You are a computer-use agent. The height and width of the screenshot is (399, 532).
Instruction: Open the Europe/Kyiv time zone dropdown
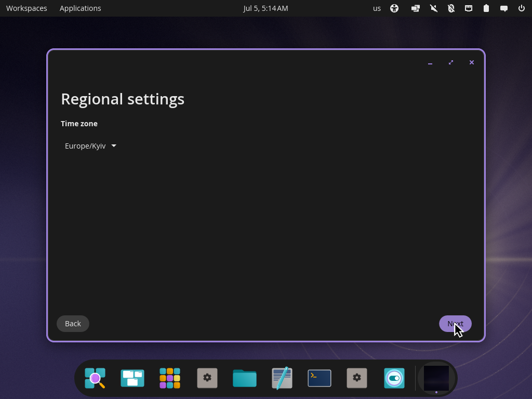pyautogui.click(x=90, y=146)
